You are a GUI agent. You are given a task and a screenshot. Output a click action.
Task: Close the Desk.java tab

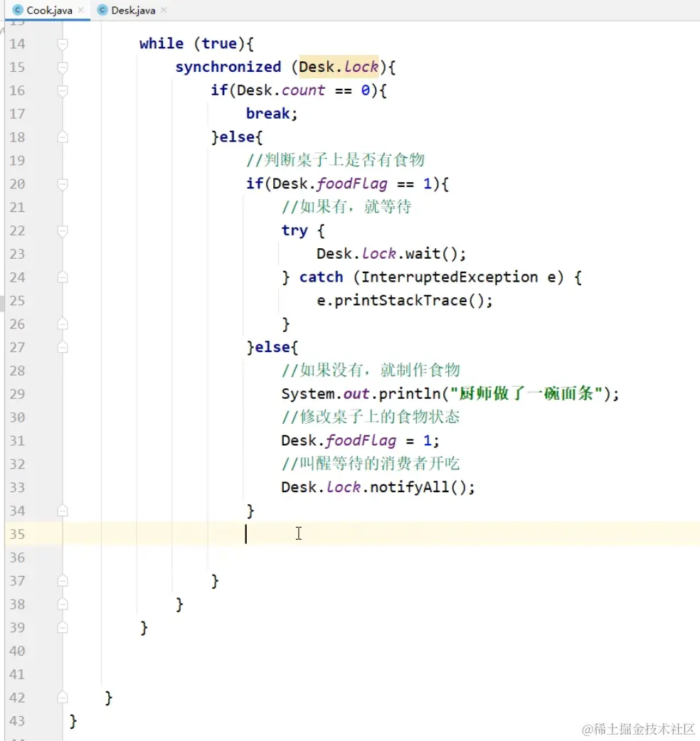pos(164,10)
